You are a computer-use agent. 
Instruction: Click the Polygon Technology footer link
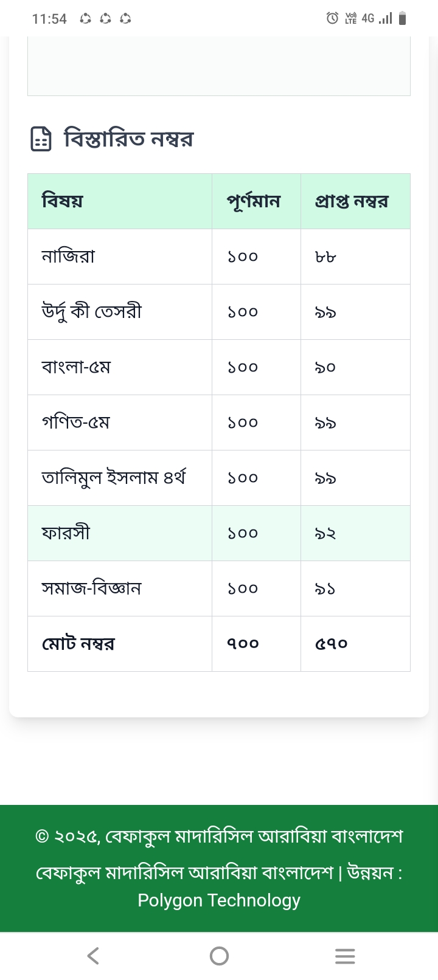(219, 900)
